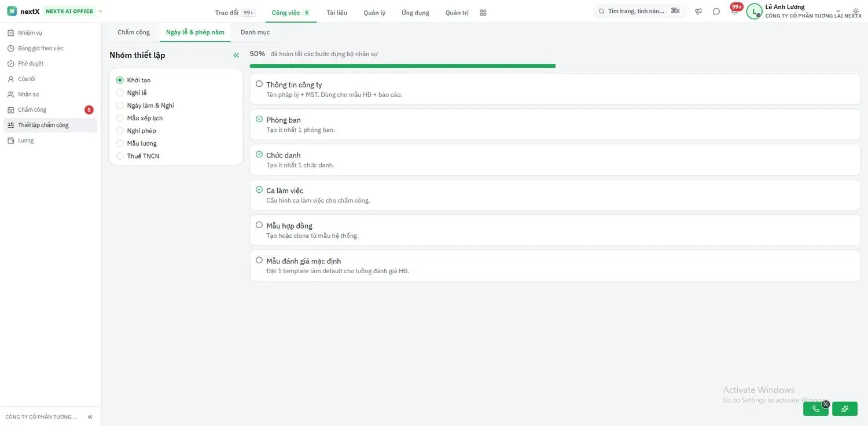Switch to the Danh mục tab
The width and height of the screenshot is (868, 426).
(255, 32)
